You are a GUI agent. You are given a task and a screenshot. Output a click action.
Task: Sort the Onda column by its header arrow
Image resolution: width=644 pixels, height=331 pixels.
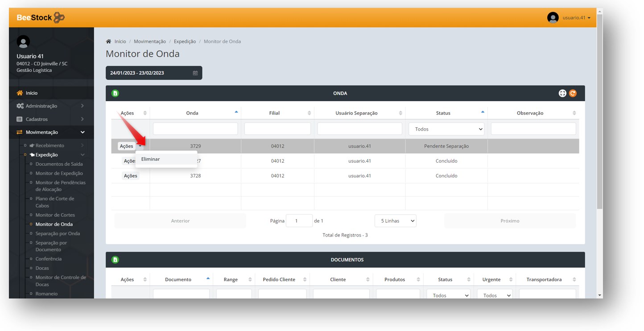click(x=236, y=112)
